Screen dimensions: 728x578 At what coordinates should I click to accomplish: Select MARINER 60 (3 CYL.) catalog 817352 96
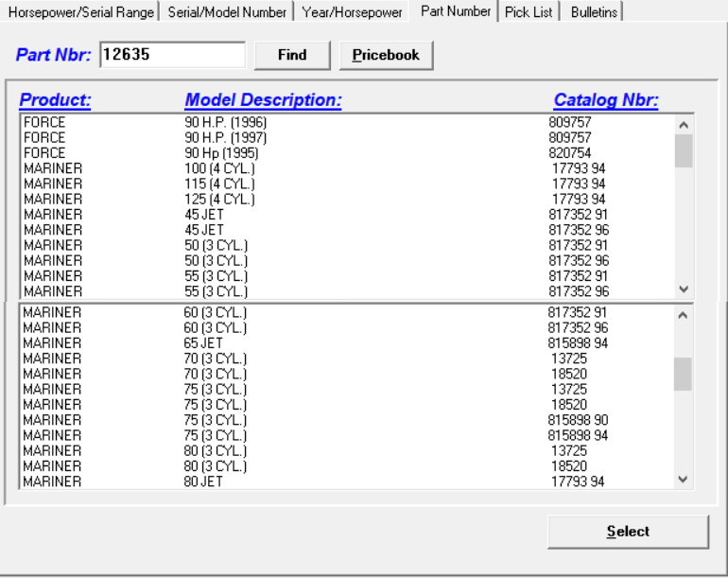[347, 327]
